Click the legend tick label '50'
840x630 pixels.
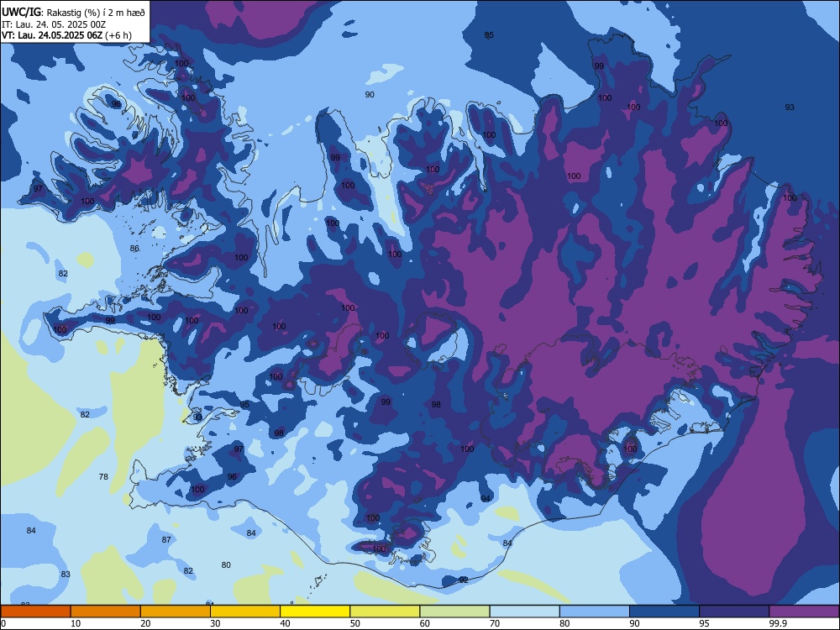tap(355, 623)
